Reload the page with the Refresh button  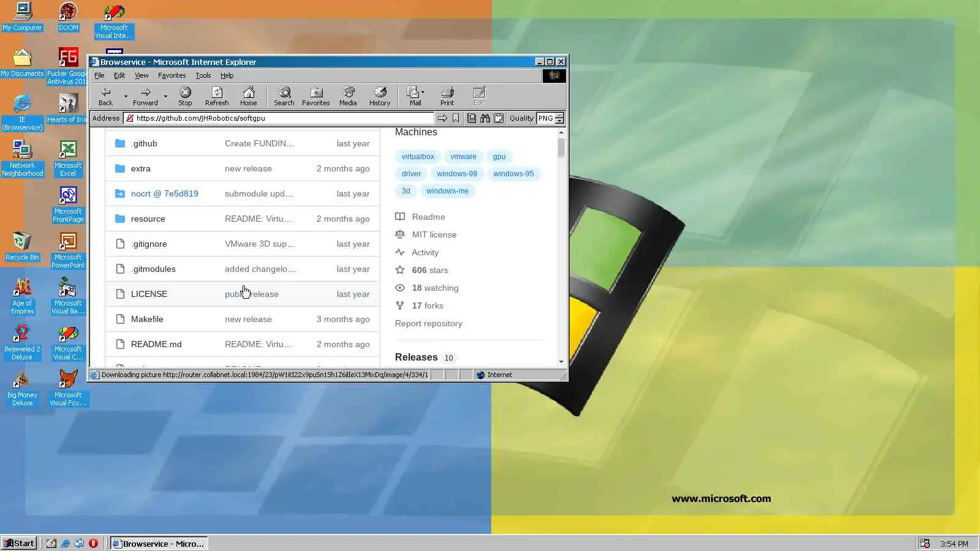pos(217,96)
